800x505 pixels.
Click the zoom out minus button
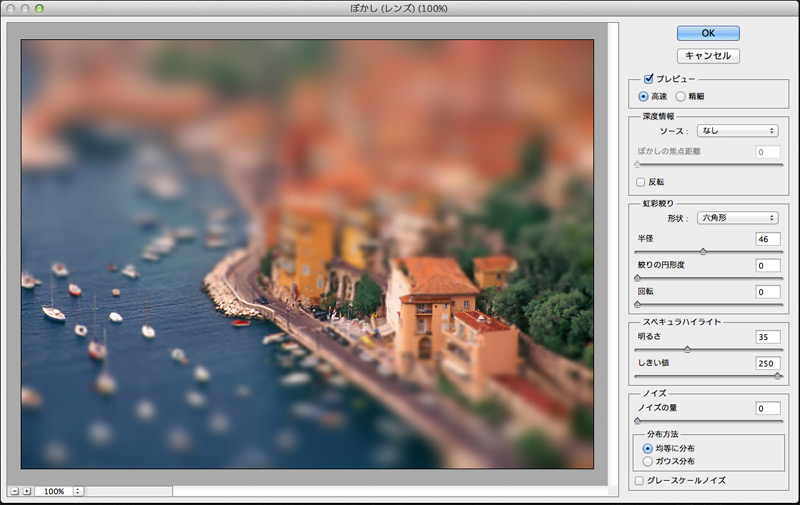point(13,491)
